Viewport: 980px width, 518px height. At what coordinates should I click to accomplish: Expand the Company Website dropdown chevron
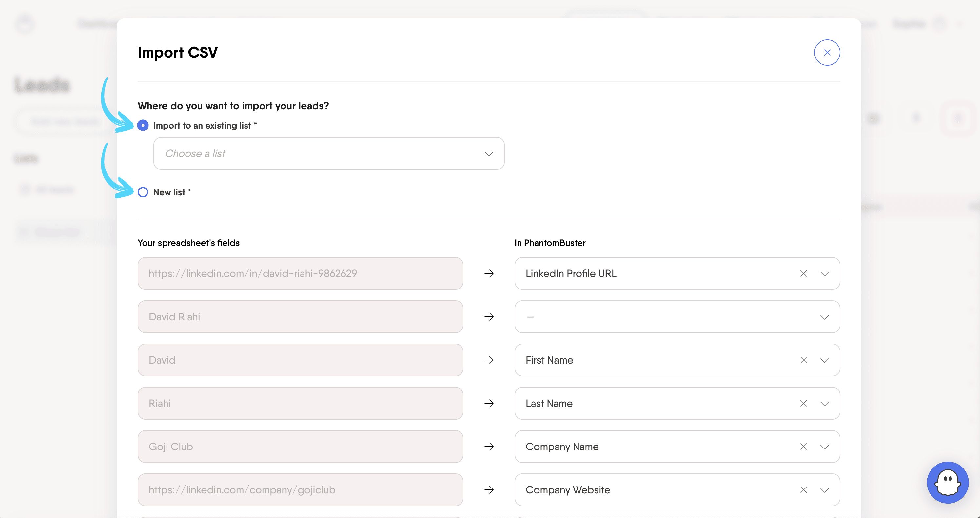[x=824, y=490]
